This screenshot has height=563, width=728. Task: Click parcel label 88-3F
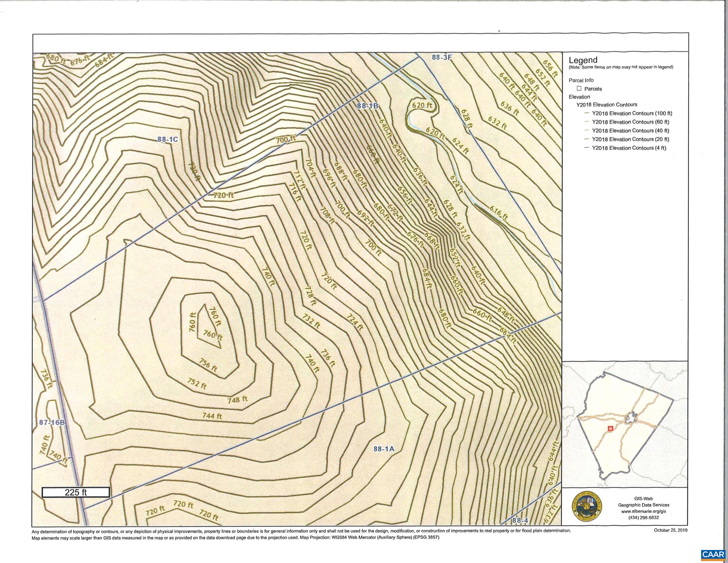pos(442,57)
